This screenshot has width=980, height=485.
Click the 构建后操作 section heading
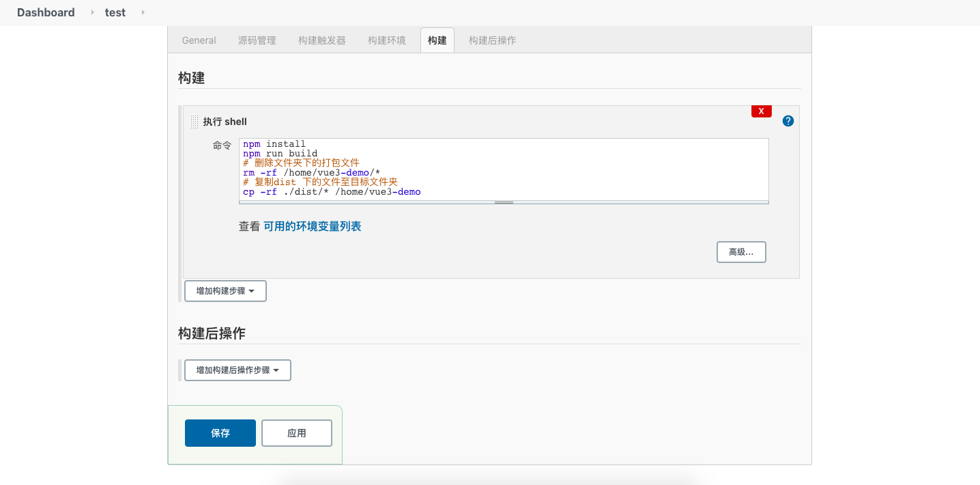pos(212,333)
